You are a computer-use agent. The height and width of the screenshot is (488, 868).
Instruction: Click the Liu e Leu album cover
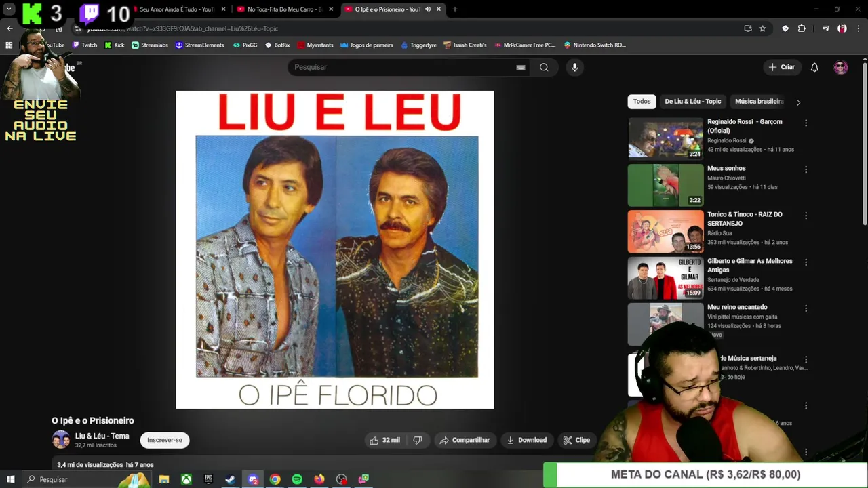[335, 249]
